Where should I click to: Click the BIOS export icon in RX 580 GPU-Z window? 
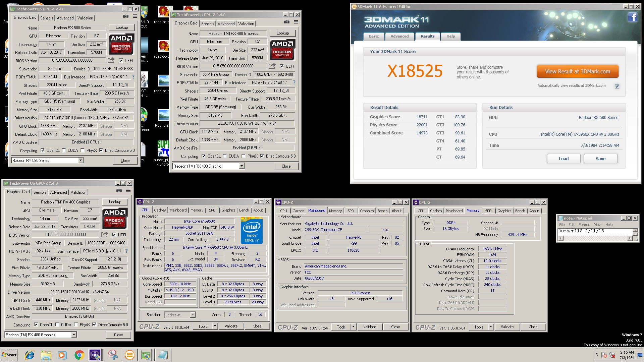(x=111, y=60)
